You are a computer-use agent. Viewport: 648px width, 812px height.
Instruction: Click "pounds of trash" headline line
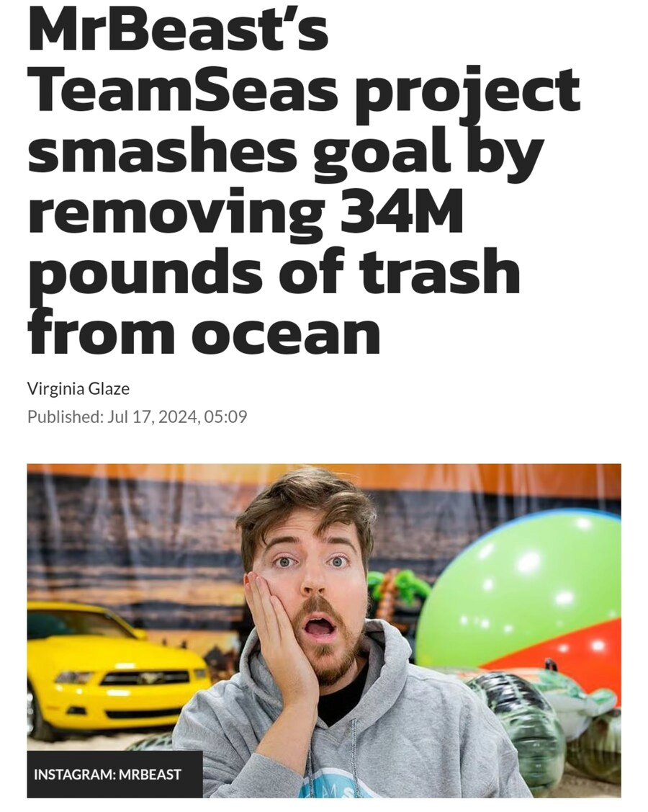pyautogui.click(x=274, y=272)
